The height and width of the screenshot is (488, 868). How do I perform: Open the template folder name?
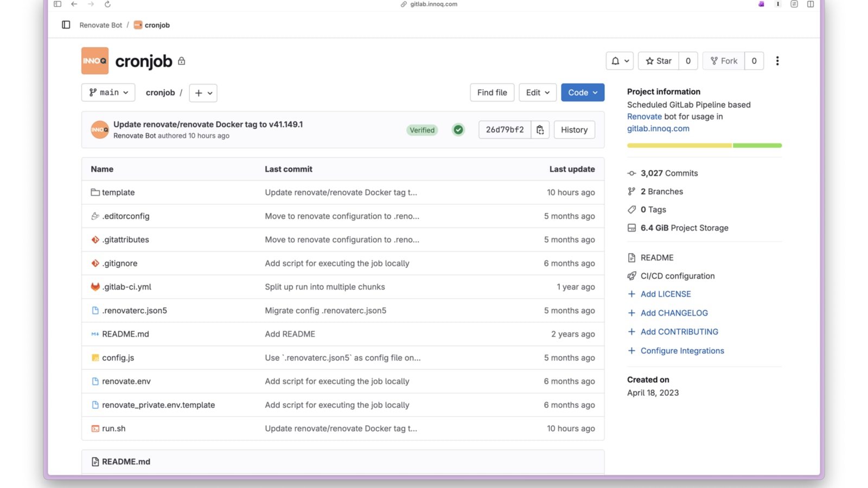pos(118,192)
